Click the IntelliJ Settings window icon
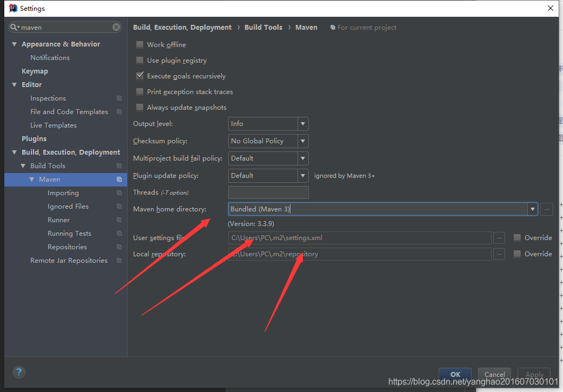 pyautogui.click(x=13, y=8)
